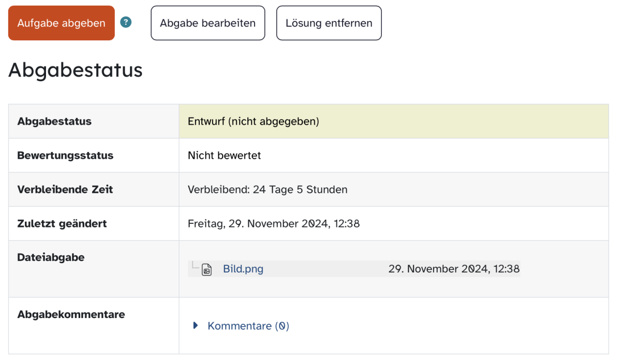Open the Bild.png file link
Image resolution: width=621 pixels, height=364 pixels.
243,269
